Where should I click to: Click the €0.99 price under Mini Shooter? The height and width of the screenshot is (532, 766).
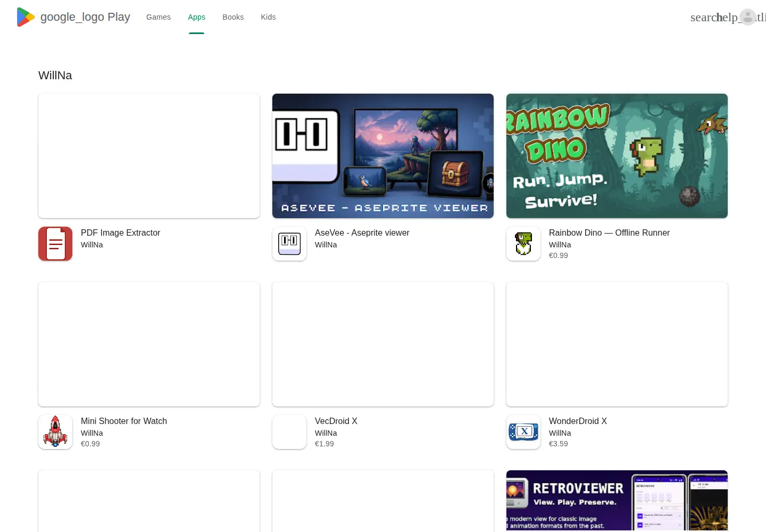pyautogui.click(x=90, y=444)
